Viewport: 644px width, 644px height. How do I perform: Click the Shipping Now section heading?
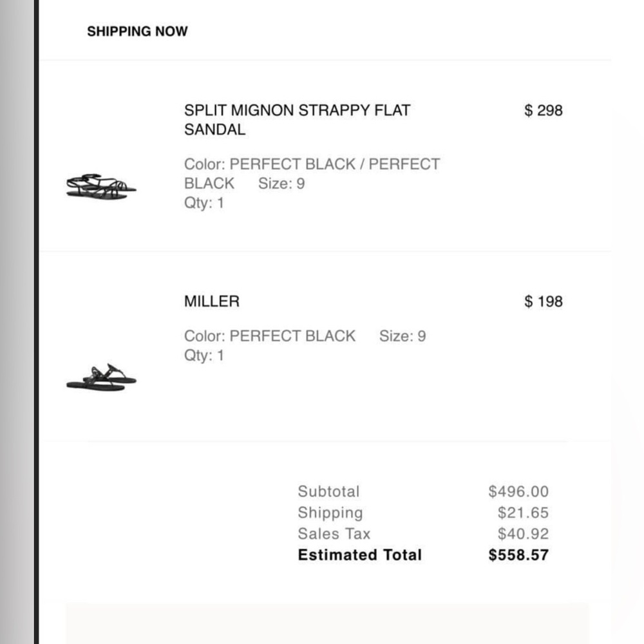click(137, 31)
